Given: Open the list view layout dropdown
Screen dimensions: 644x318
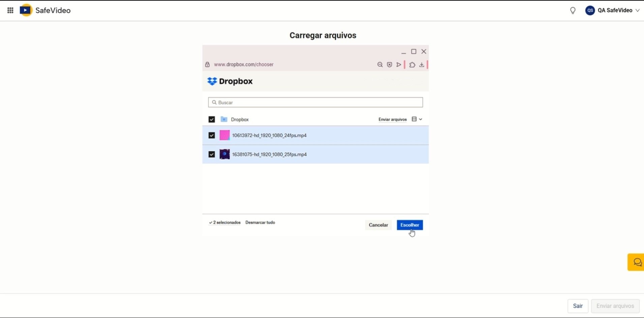Looking at the screenshot, I should [417, 119].
